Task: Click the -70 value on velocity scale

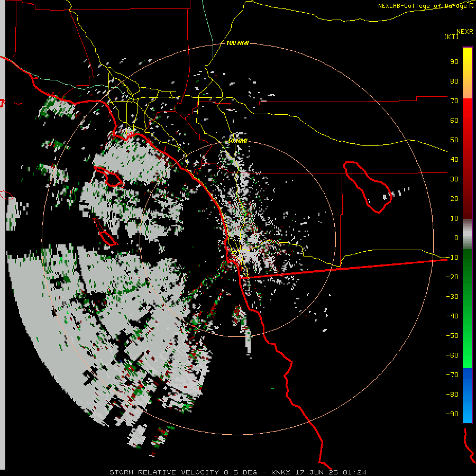Action: click(452, 375)
